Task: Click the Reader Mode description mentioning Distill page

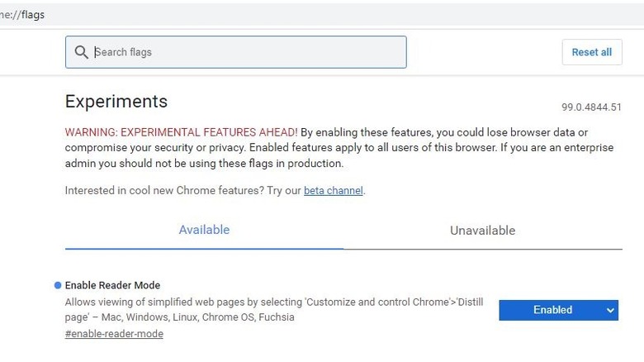Action: 272,302
